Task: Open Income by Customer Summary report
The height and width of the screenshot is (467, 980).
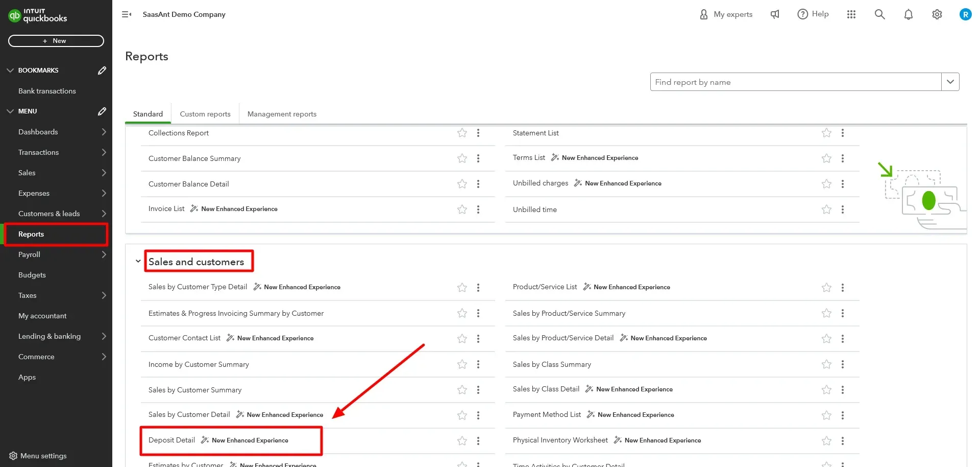Action: (x=199, y=364)
